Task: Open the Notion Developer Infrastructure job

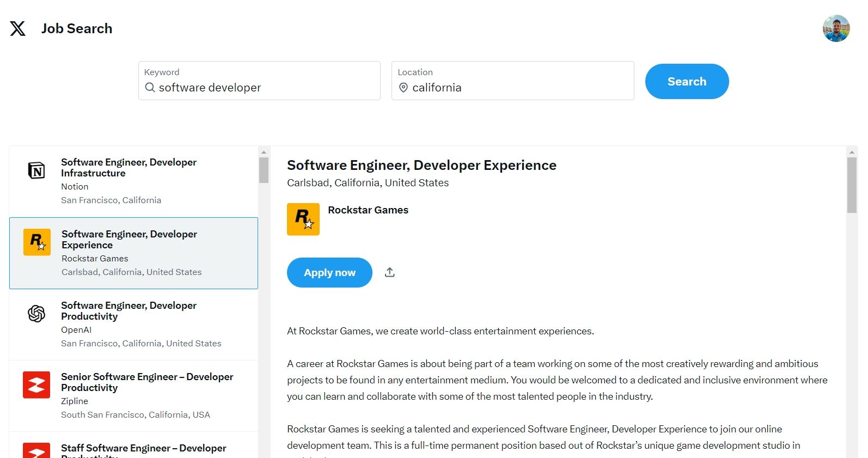Action: (x=133, y=181)
